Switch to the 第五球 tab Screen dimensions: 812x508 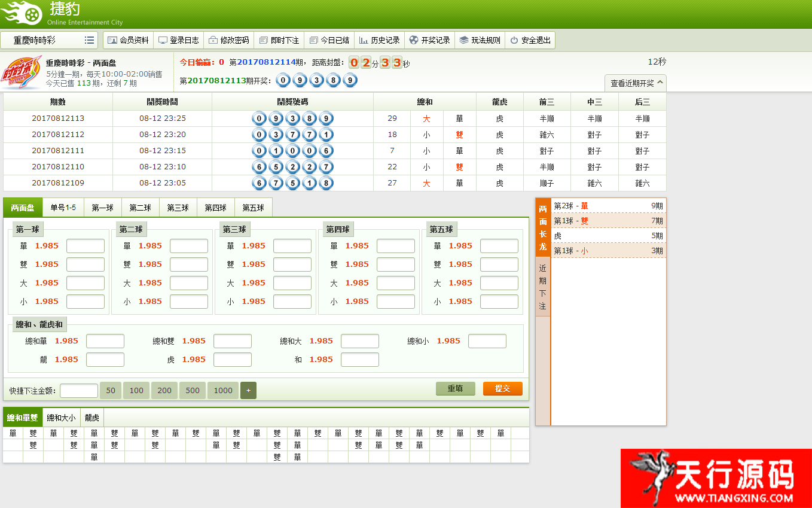(x=254, y=208)
